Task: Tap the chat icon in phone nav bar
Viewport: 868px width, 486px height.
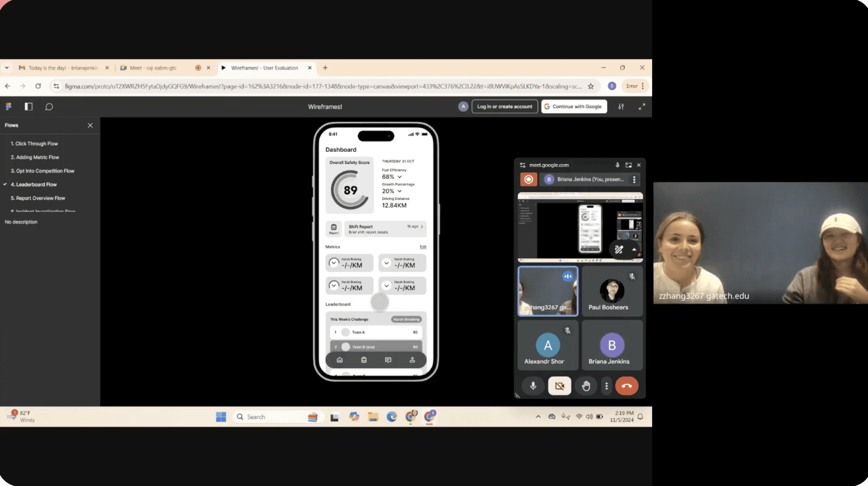Action: coord(388,360)
